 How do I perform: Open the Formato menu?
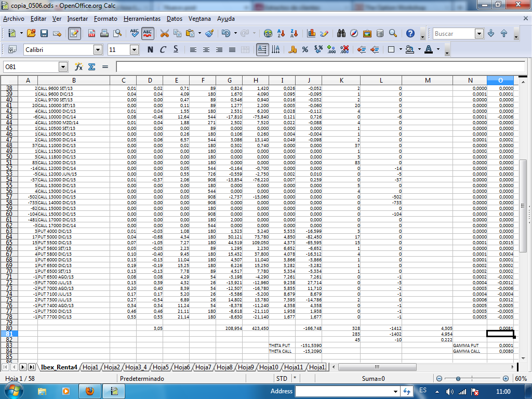point(105,19)
